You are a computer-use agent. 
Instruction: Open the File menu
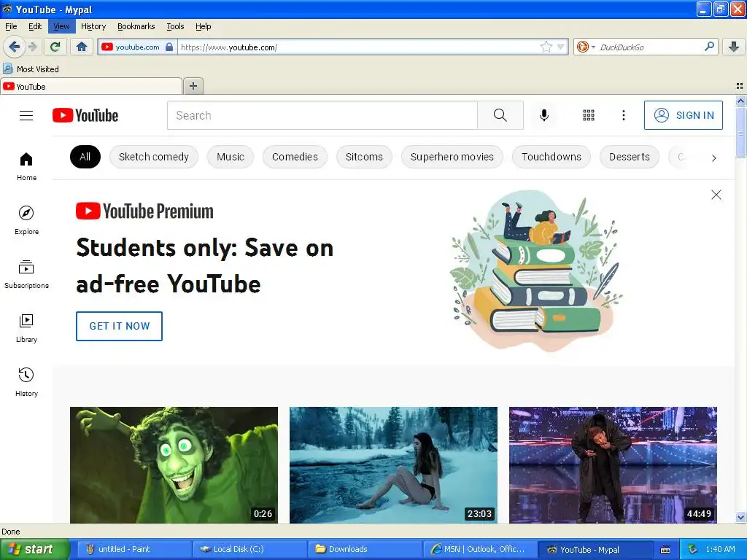click(x=11, y=26)
